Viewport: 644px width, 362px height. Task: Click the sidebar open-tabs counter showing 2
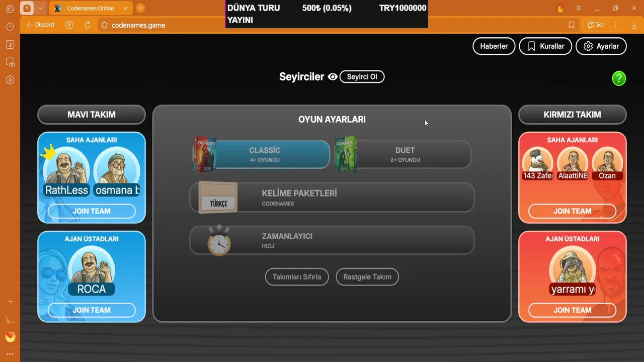tap(10, 45)
